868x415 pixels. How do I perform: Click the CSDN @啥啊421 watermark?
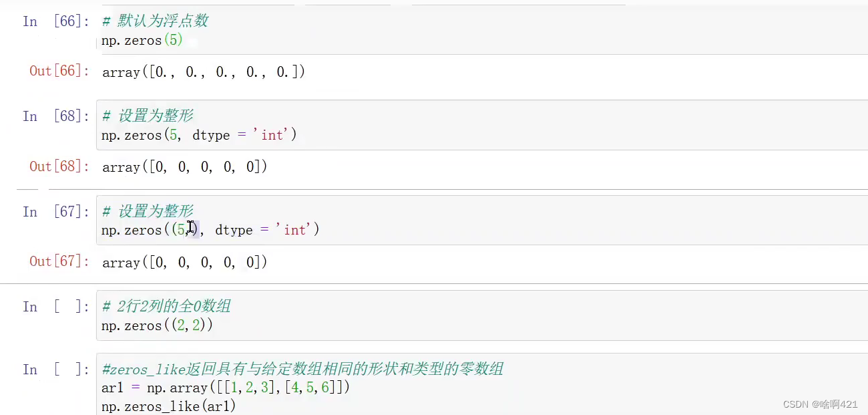820,404
